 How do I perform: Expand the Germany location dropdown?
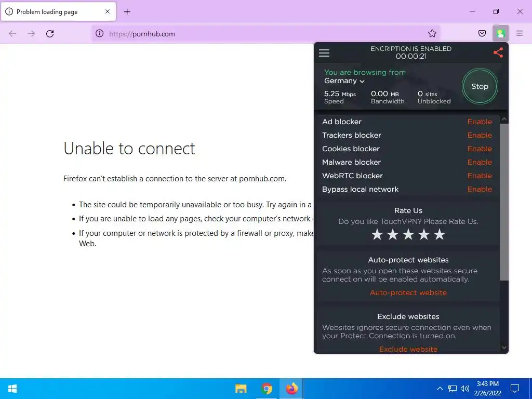pos(344,81)
